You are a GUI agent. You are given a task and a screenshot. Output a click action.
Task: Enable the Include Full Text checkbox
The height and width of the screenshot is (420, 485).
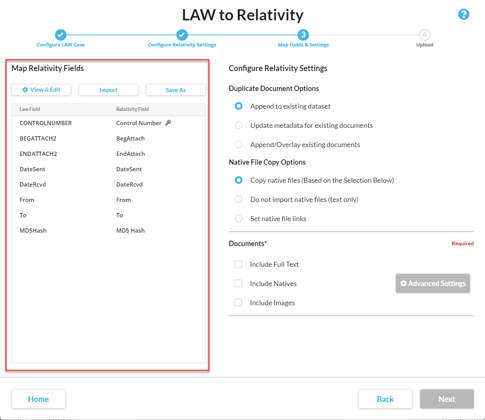tap(238, 264)
